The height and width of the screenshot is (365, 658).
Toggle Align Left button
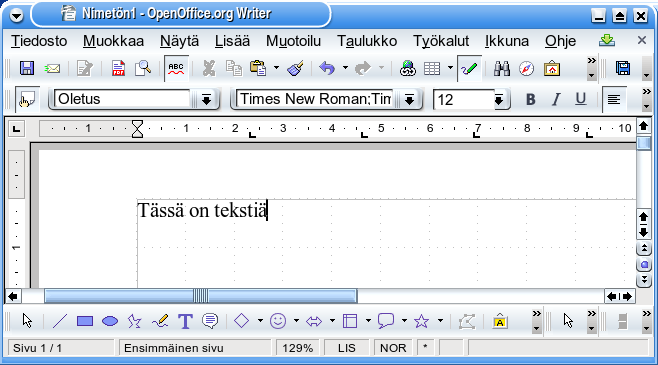point(614,99)
